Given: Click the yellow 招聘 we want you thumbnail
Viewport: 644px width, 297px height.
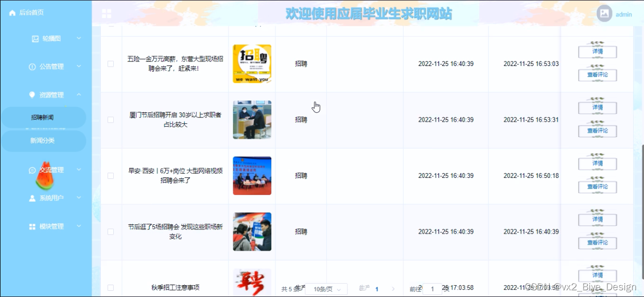Looking at the screenshot, I should click(x=252, y=64).
